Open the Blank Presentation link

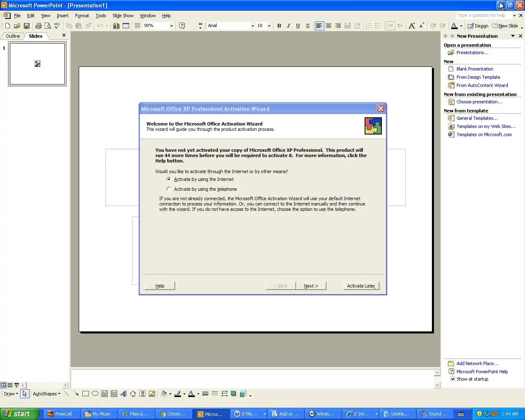pyautogui.click(x=475, y=69)
